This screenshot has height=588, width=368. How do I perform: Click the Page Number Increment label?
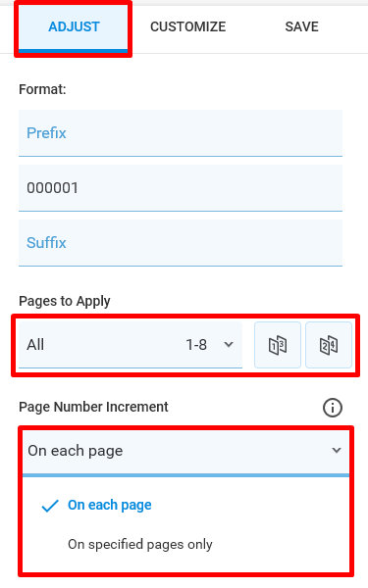pyautogui.click(x=93, y=408)
